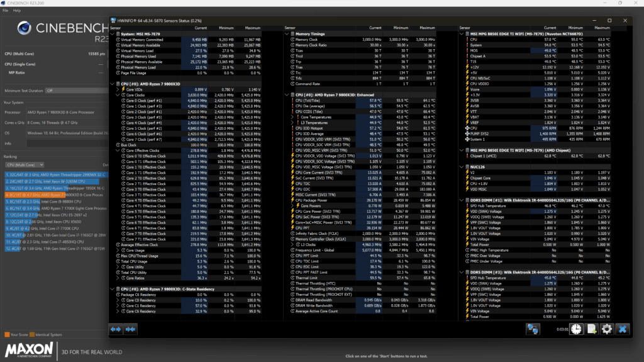Viewport: 644px width, 362px height.
Task: Collapse the System: MSI MS-7E79 group
Action: tap(112, 34)
